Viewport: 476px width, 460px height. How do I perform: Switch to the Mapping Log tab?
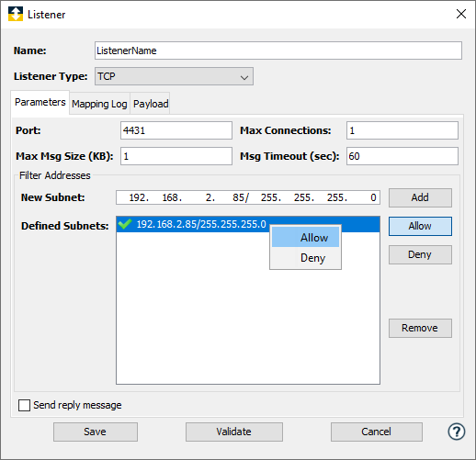pyautogui.click(x=99, y=104)
